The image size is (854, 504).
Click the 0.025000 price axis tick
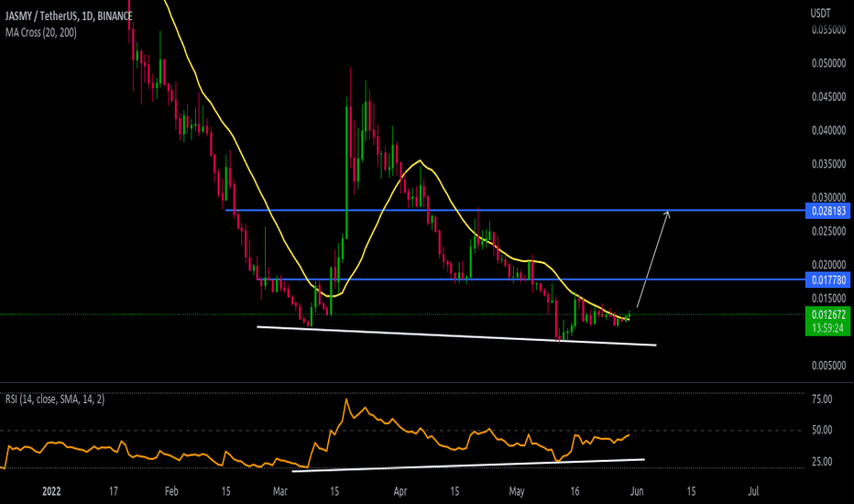click(828, 231)
